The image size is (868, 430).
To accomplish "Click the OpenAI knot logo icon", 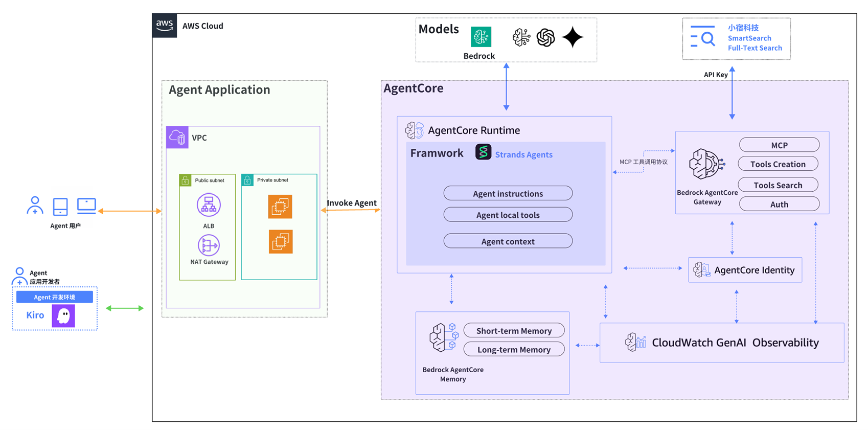I will (545, 37).
